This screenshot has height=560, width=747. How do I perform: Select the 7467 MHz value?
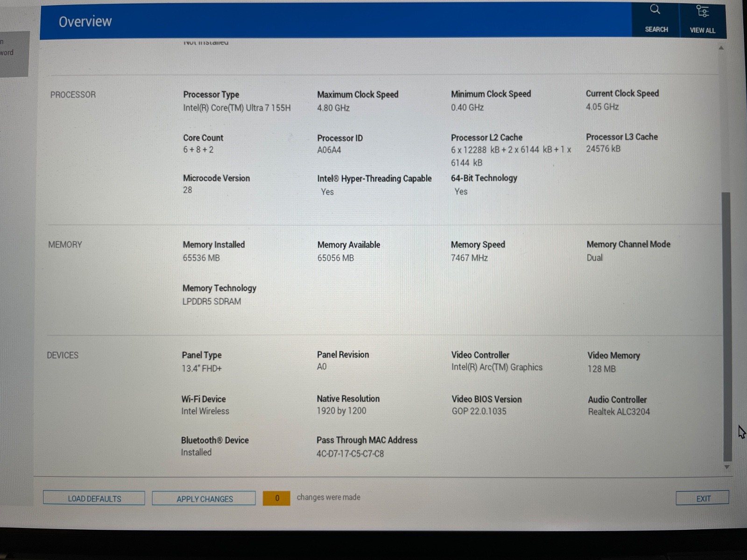pos(469,258)
